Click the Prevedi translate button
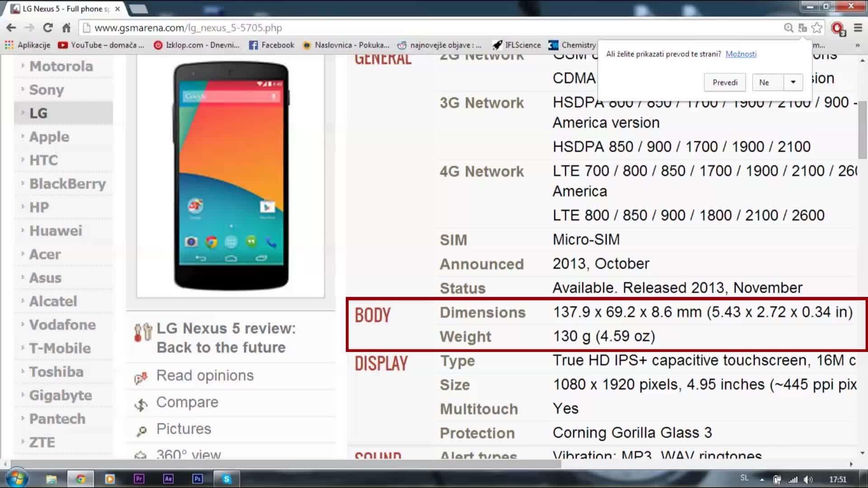Screen dimensions: 868x488 (725, 82)
